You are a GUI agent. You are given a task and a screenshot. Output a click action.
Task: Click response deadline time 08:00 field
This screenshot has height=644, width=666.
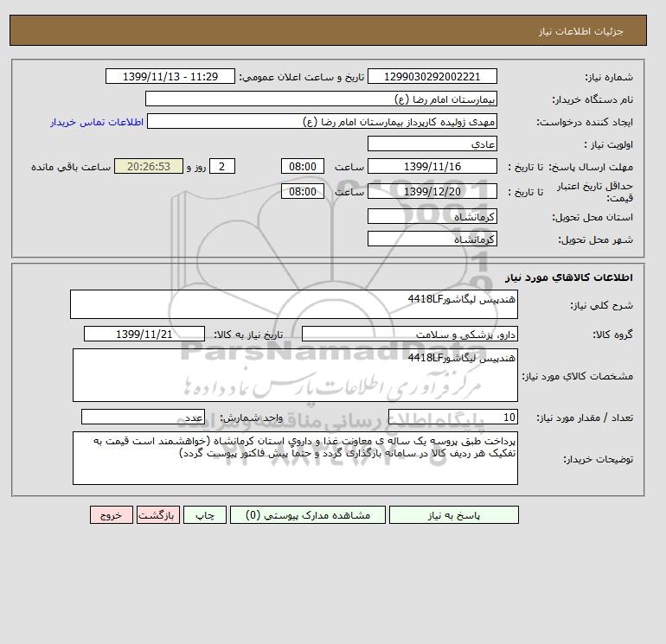click(x=303, y=167)
